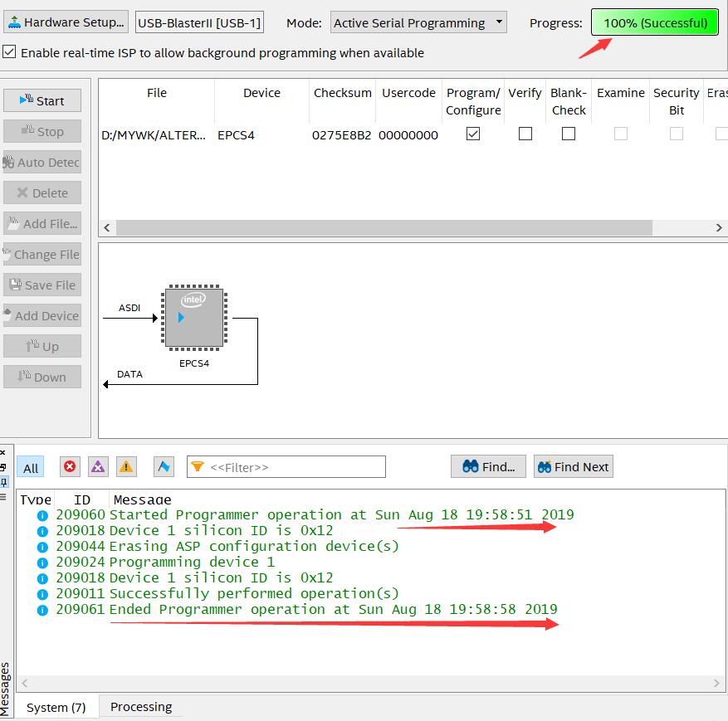Show All messages filter
Viewport: 728px width, 721px height.
31,468
